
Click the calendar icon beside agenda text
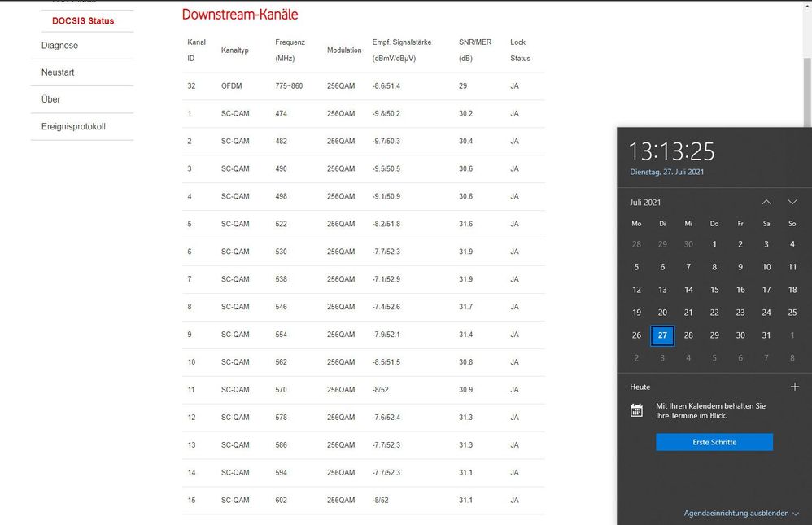(x=636, y=410)
